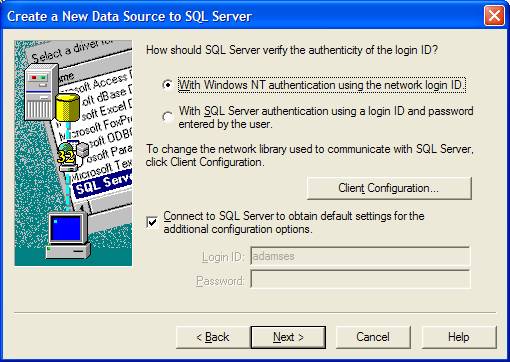Click the server tower icon in illustration
Screen dimensions: 510x362
[40, 92]
